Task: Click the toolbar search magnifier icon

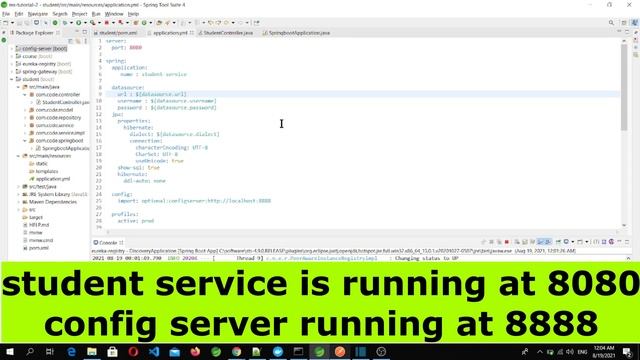Action: tap(611, 23)
